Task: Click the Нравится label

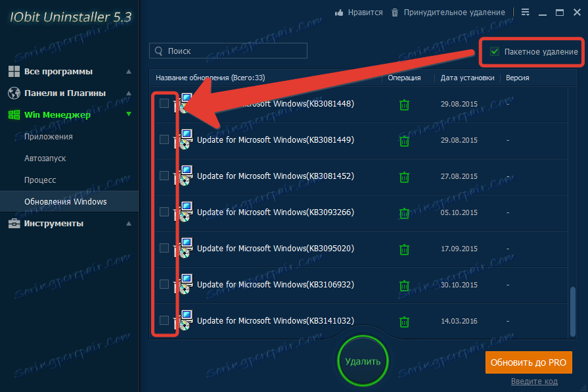Action: 365,12
